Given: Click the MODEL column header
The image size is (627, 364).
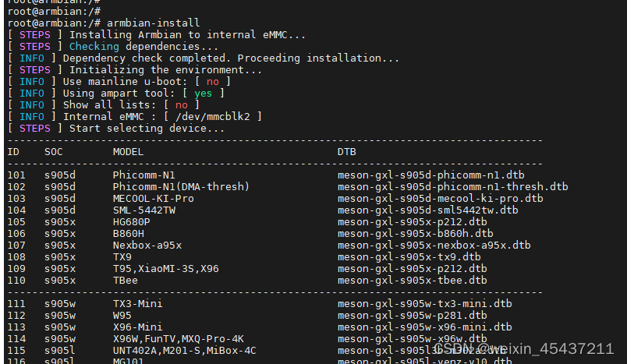Looking at the screenshot, I should [128, 151].
